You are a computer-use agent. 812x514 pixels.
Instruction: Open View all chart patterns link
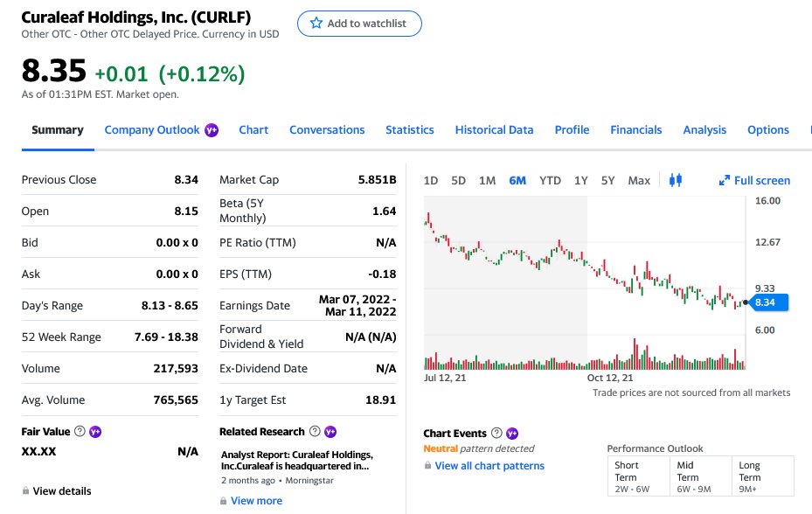(x=489, y=465)
